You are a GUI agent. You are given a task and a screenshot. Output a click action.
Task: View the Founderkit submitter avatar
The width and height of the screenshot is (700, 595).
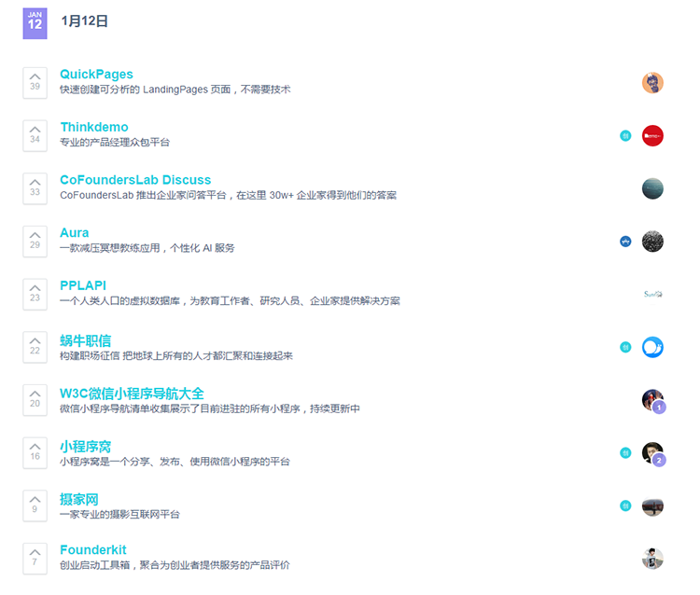click(652, 559)
